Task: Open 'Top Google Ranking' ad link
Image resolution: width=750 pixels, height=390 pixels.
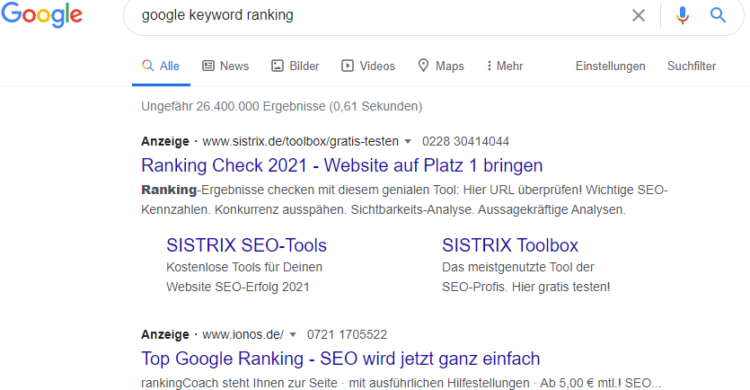Action: (341, 359)
